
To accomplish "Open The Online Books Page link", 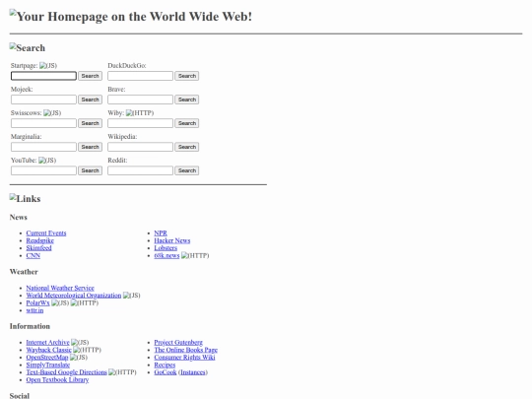I will pos(186,350).
